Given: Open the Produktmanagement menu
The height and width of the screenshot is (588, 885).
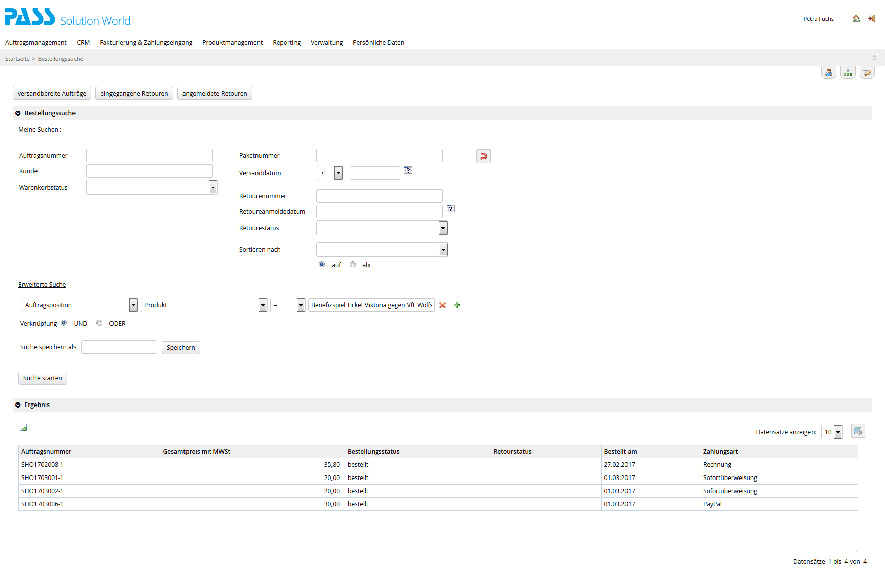Looking at the screenshot, I should [x=232, y=43].
